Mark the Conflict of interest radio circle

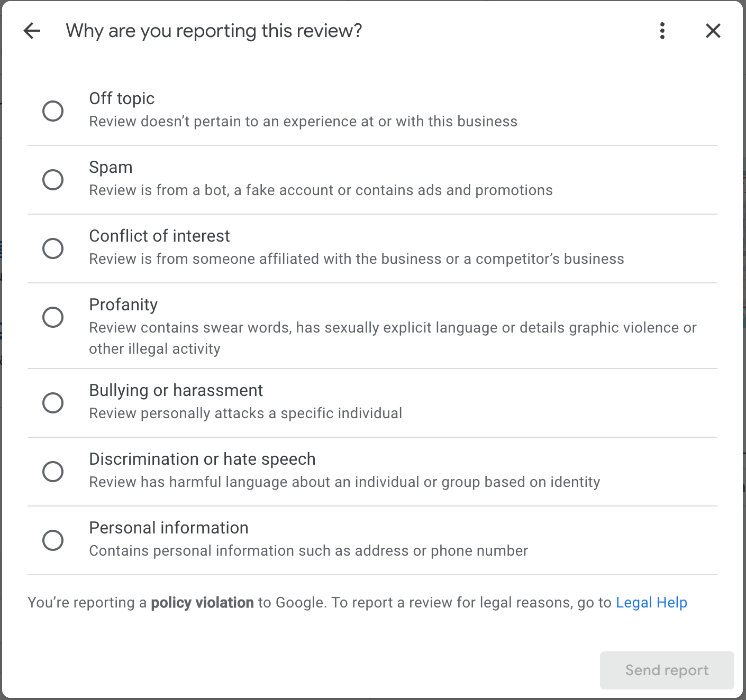[x=53, y=248]
